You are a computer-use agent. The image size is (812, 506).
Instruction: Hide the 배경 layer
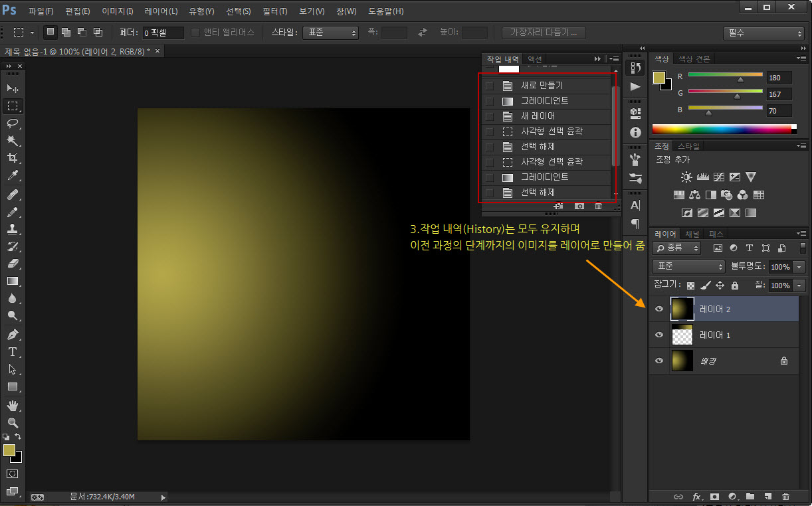[659, 361]
